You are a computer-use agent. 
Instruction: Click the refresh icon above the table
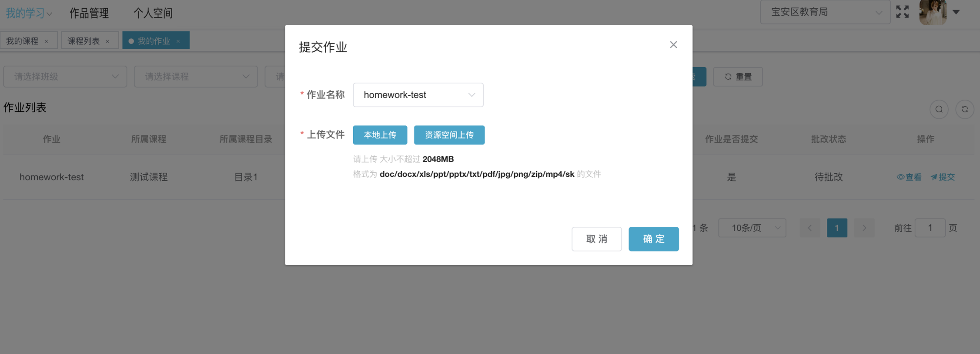click(x=964, y=109)
